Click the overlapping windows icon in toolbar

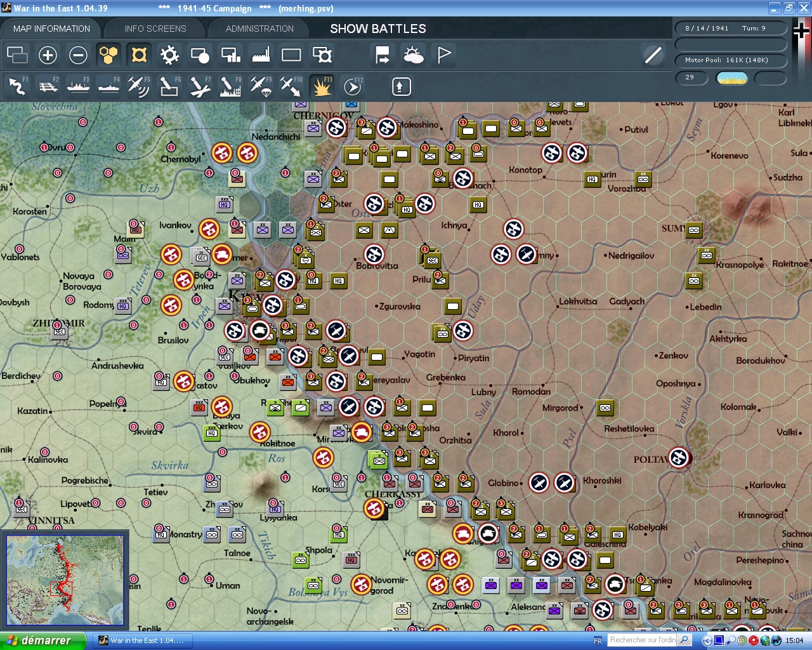click(17, 55)
